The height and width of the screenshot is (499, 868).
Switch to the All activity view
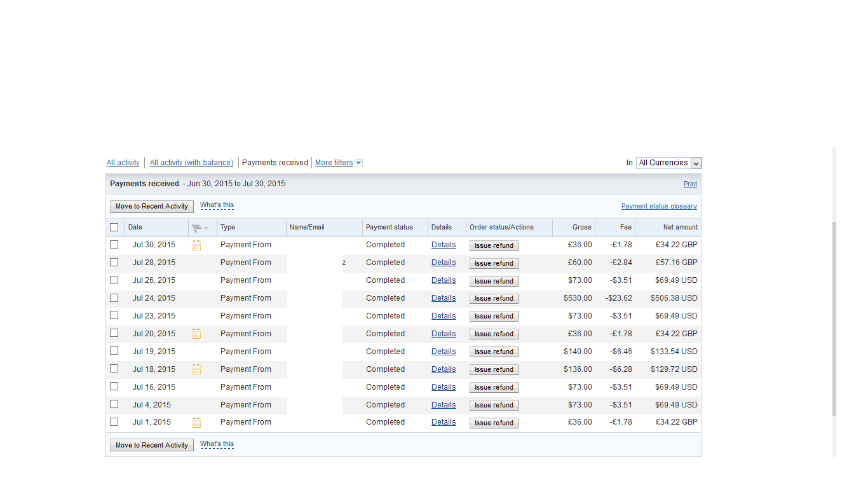pyautogui.click(x=123, y=163)
